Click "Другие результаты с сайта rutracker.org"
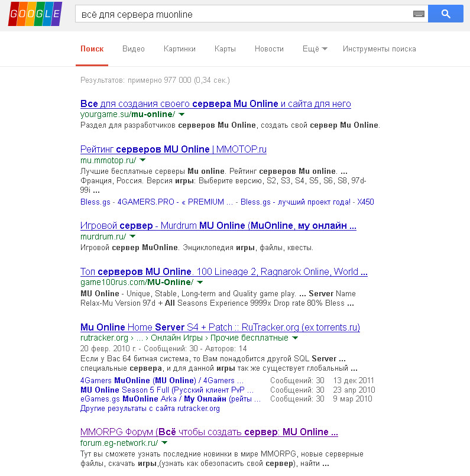The height and width of the screenshot is (476, 470). click(150, 409)
